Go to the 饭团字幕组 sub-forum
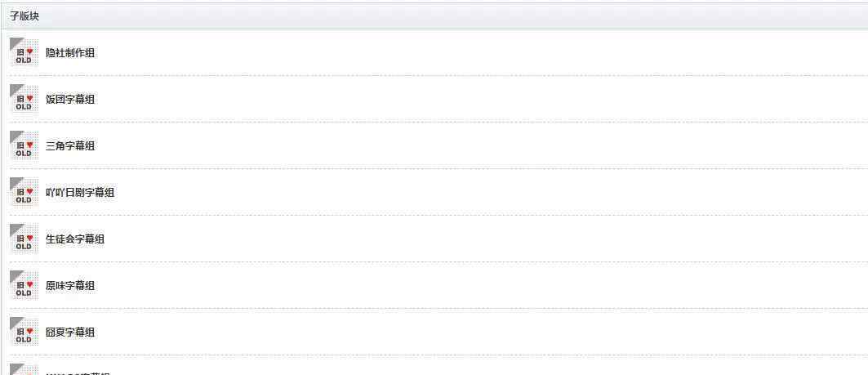This screenshot has height=375, width=868. pos(70,100)
